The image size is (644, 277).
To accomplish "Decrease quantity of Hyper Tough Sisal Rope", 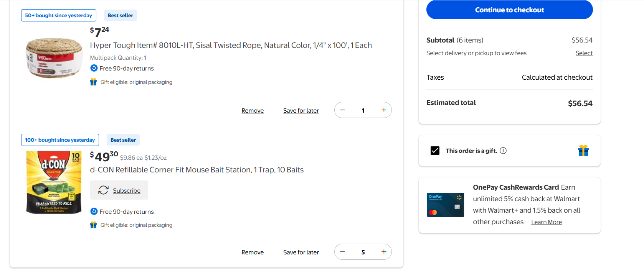I will tap(343, 110).
